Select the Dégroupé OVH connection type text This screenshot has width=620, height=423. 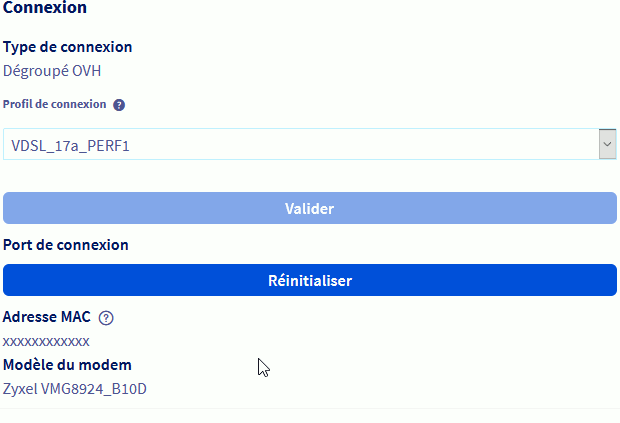coord(52,70)
